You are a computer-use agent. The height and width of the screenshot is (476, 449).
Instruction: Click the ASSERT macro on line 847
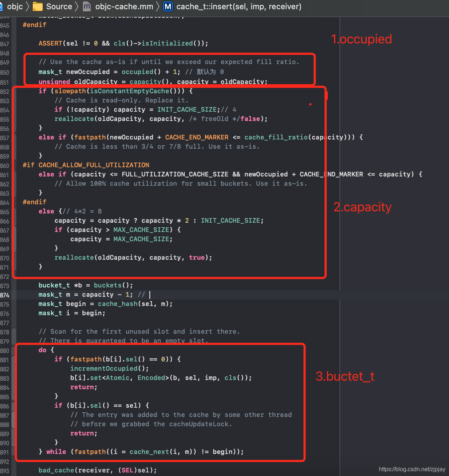(51, 43)
